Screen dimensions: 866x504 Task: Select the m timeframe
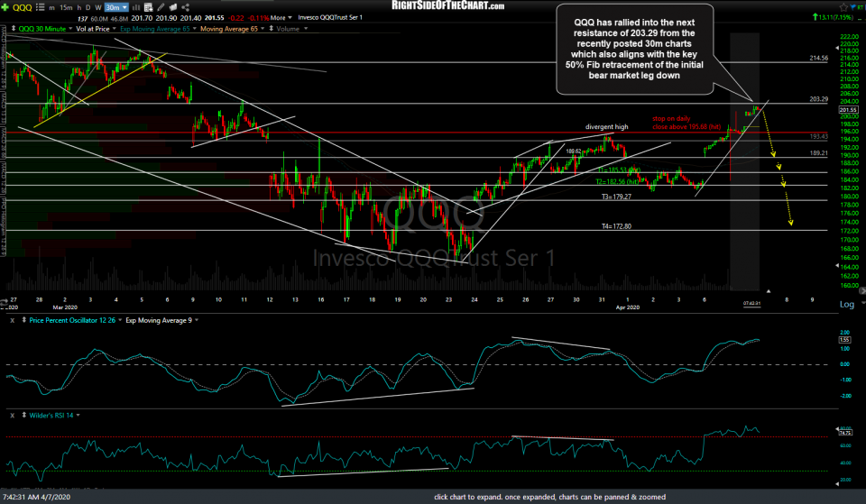[x=52, y=7]
